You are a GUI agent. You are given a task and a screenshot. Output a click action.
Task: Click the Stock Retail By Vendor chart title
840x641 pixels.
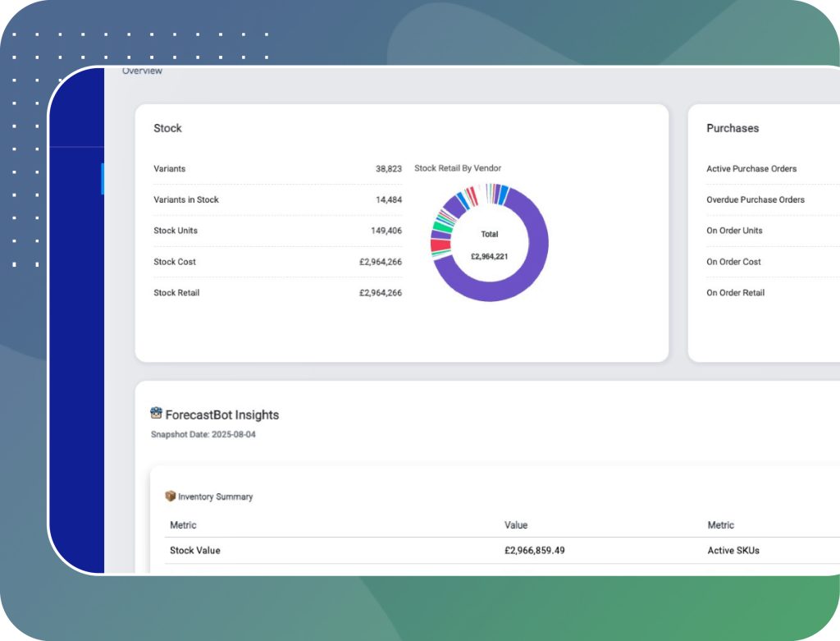tap(458, 168)
